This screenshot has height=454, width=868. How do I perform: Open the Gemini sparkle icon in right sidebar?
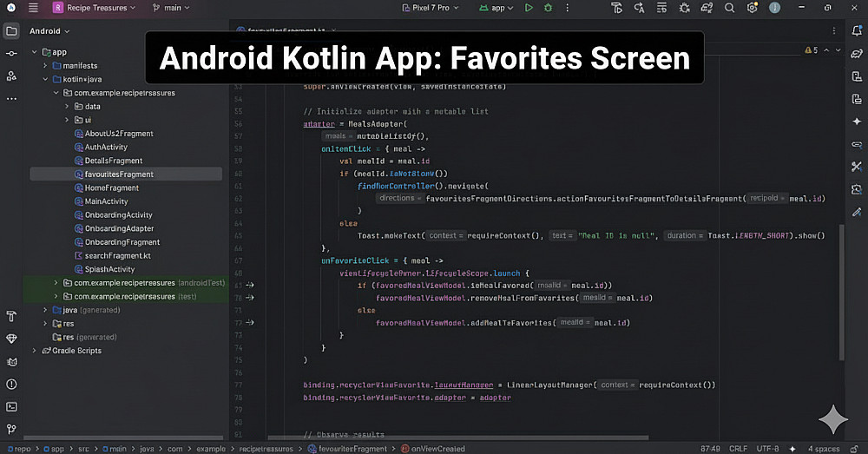click(x=857, y=122)
